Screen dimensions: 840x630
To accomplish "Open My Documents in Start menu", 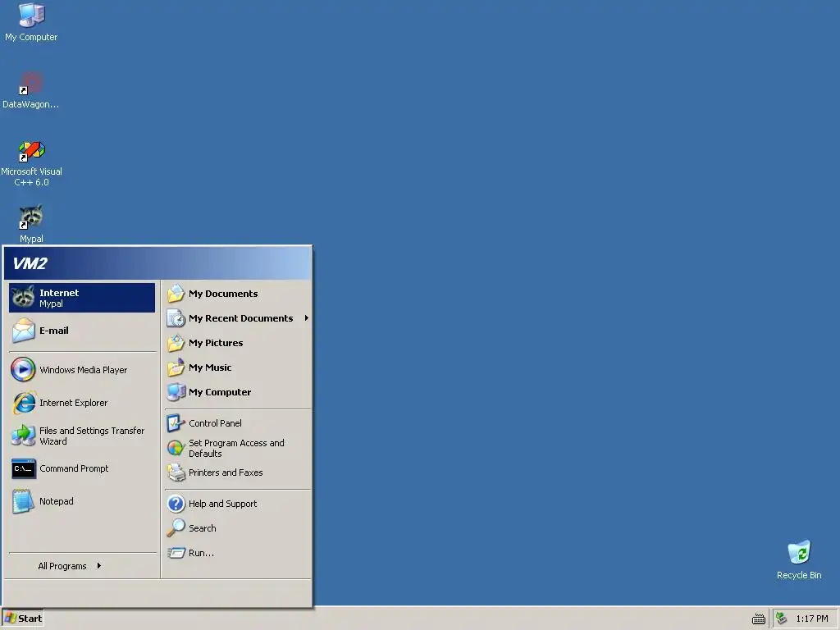I will point(237,294).
